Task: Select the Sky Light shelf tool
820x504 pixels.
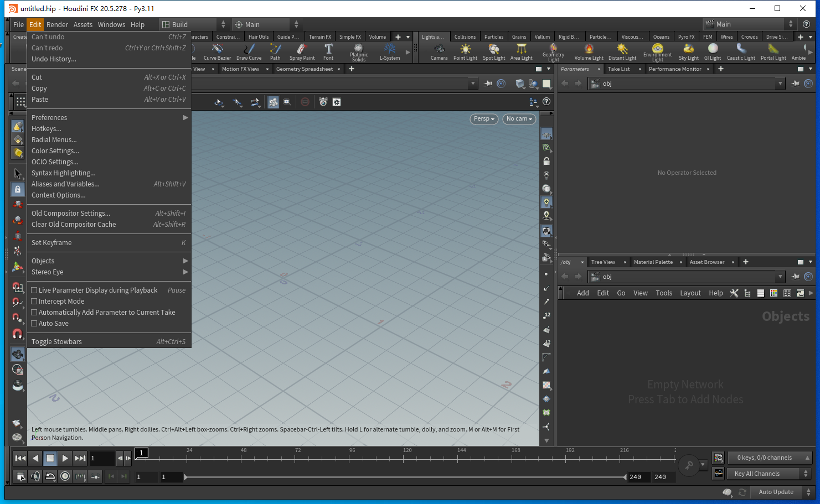Action: click(689, 52)
